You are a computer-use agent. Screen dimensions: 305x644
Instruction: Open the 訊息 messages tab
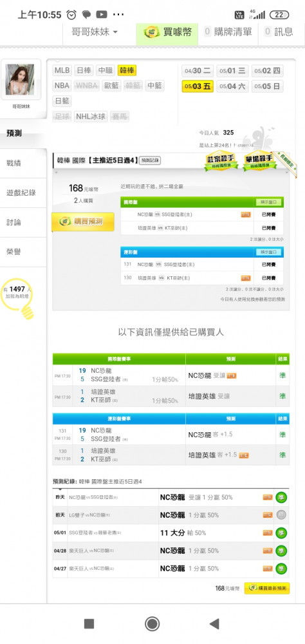(x=279, y=32)
